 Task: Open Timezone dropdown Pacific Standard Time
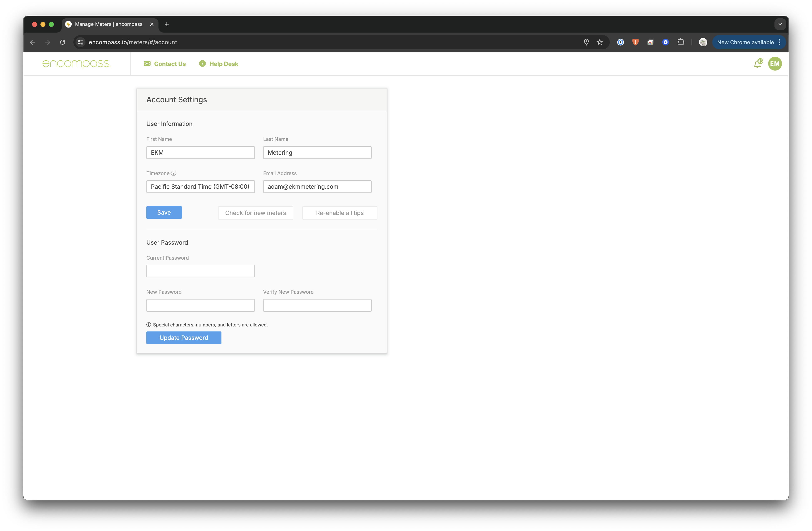click(200, 187)
